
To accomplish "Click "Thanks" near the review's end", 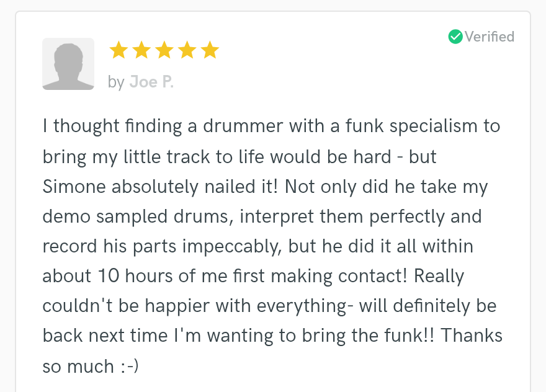I will click(472, 336).
